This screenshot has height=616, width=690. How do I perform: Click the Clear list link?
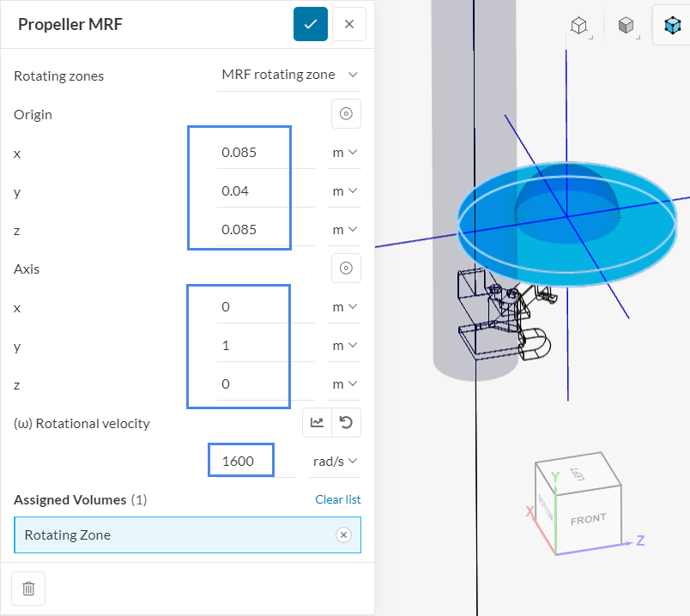coord(338,499)
